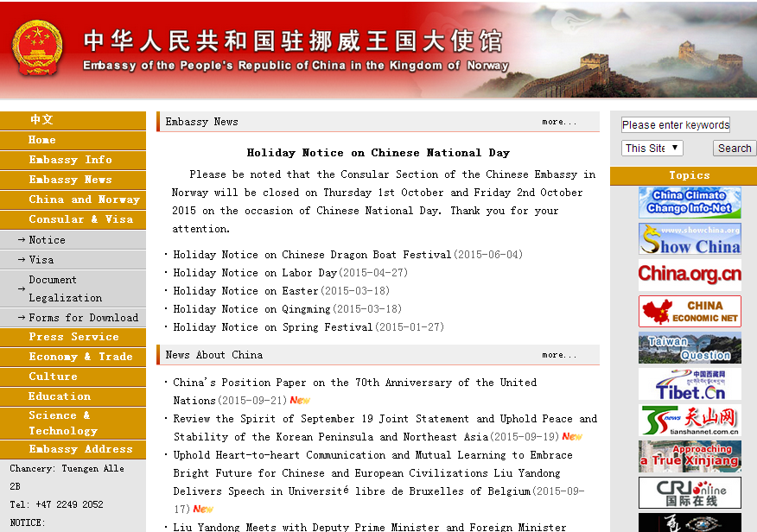Click the China.org.cn logo

(x=689, y=275)
